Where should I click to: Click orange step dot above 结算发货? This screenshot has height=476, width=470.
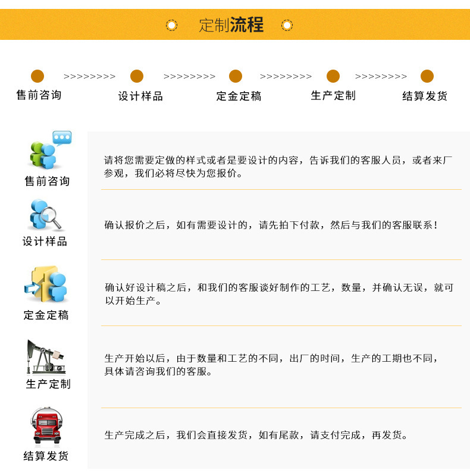[x=427, y=76]
